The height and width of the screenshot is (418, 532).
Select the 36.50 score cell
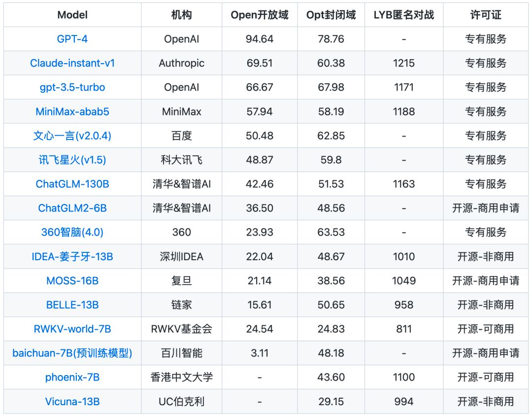(x=260, y=208)
